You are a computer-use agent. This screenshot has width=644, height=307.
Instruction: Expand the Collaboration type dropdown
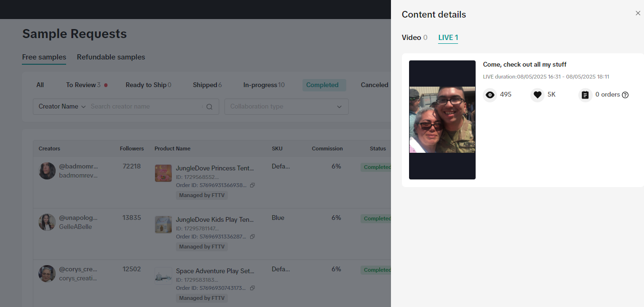tap(286, 107)
